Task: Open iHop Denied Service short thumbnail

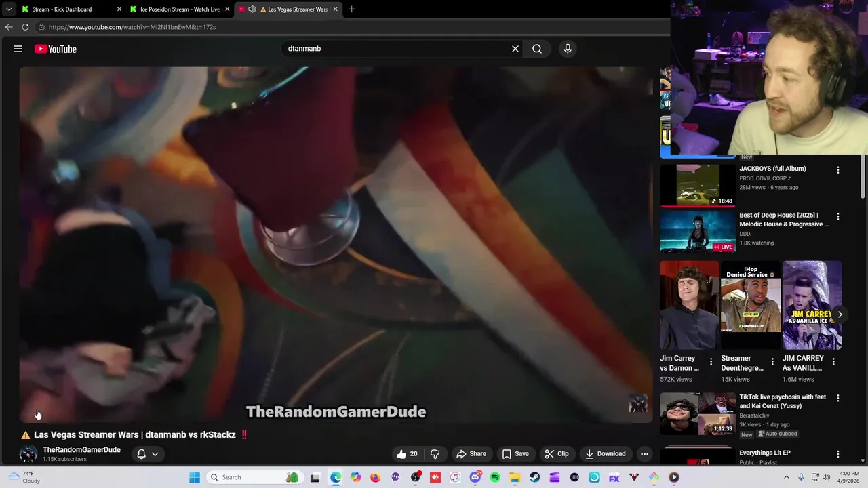Action: (751, 305)
